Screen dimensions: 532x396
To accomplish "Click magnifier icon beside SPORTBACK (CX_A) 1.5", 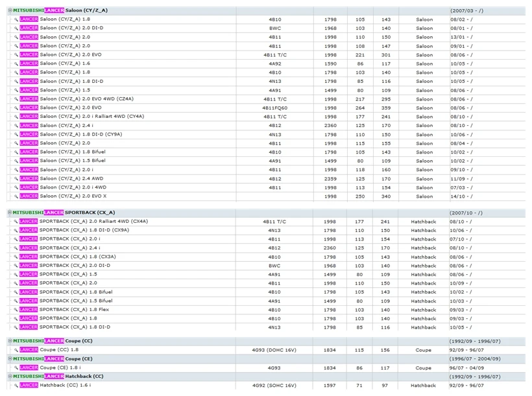I will point(16,274).
